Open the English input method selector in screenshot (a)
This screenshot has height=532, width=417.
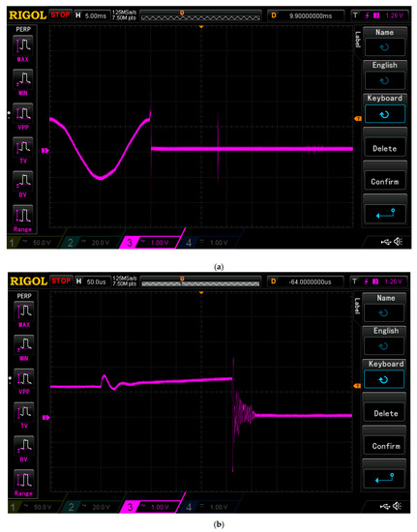tap(385, 75)
